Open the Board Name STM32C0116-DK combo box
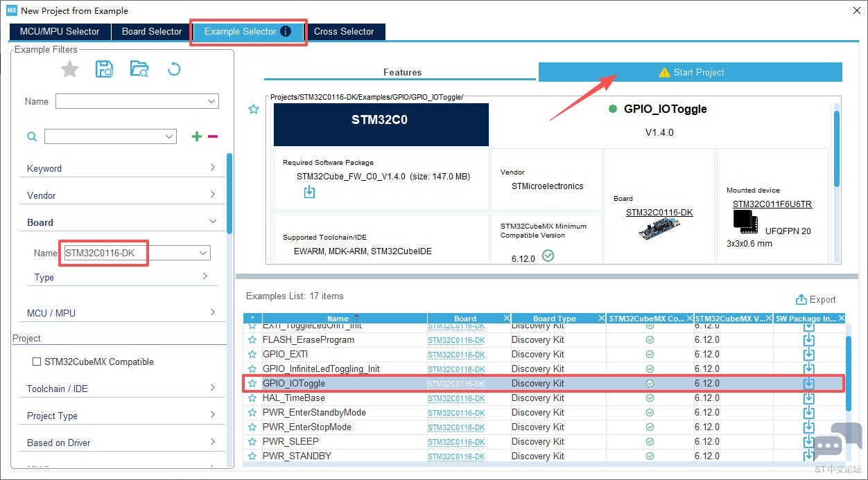868x480 pixels. (137, 253)
